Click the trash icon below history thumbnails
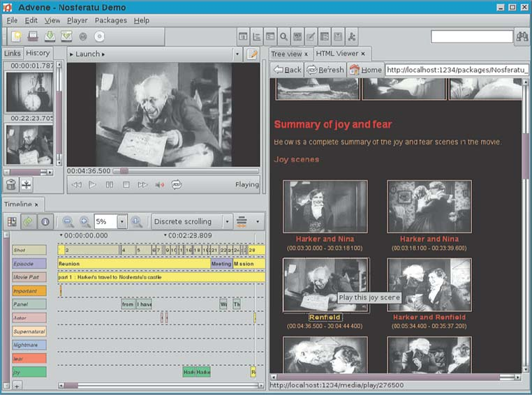532x395 pixels. pyautogui.click(x=11, y=185)
